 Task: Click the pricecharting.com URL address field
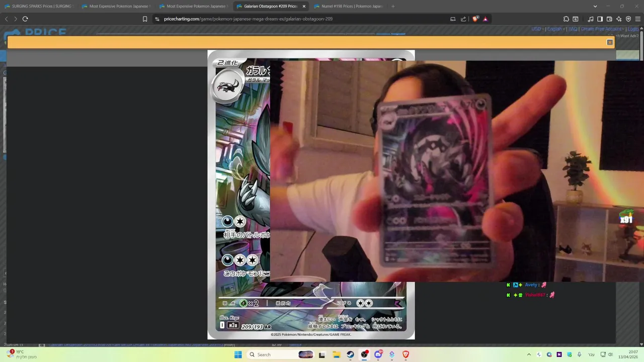point(248,19)
